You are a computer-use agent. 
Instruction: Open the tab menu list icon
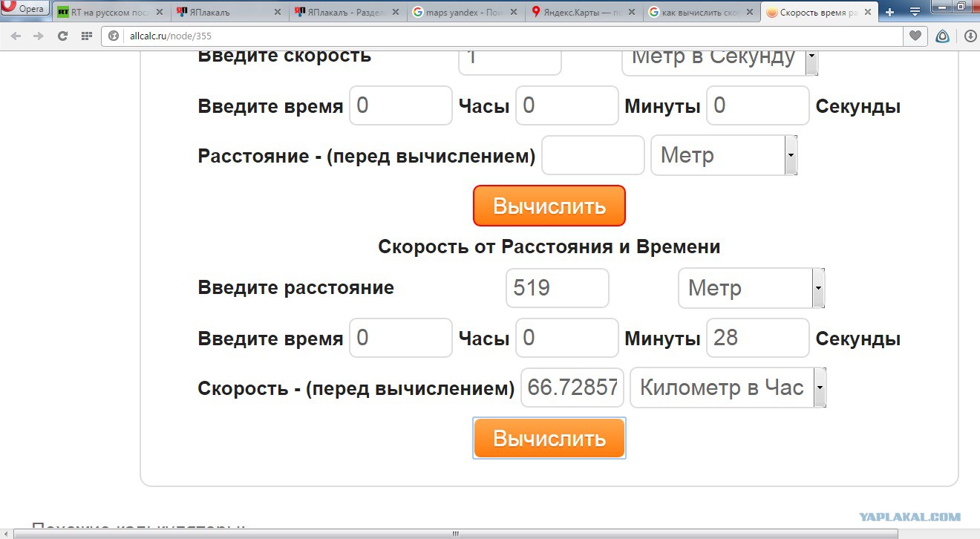[915, 12]
